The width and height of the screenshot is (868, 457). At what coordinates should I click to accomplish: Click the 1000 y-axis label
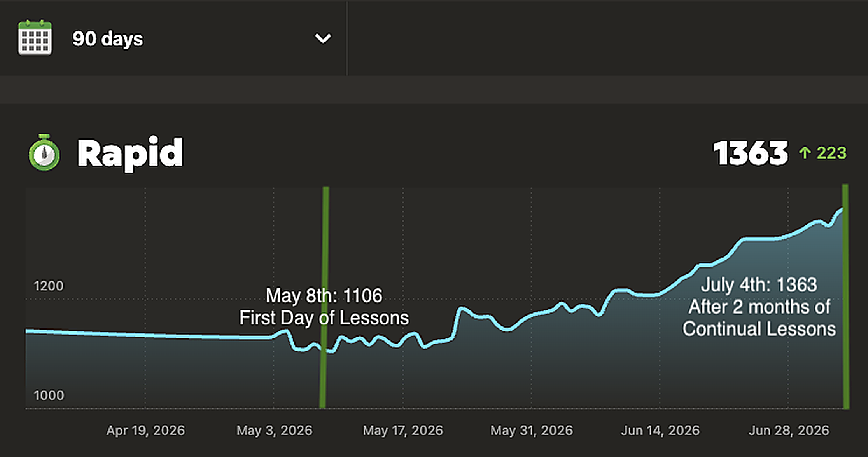click(49, 396)
